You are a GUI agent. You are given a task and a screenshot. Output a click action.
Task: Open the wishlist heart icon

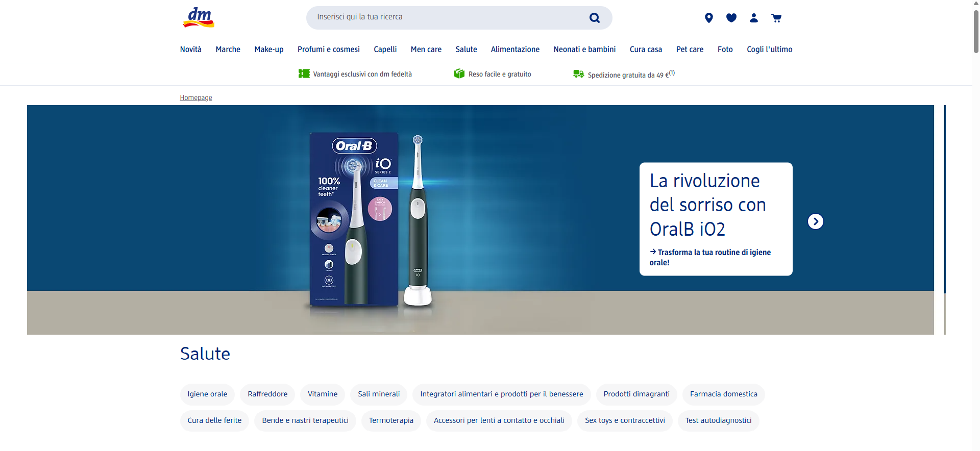coord(731,18)
